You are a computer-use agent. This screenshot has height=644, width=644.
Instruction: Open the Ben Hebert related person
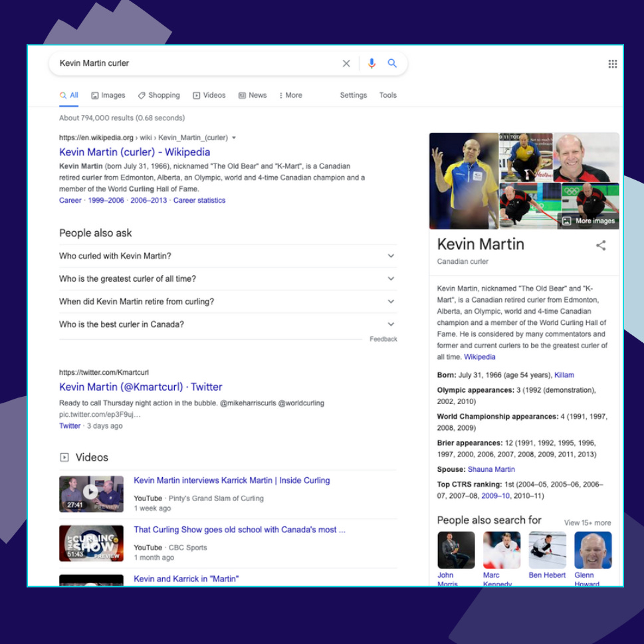tap(547, 556)
